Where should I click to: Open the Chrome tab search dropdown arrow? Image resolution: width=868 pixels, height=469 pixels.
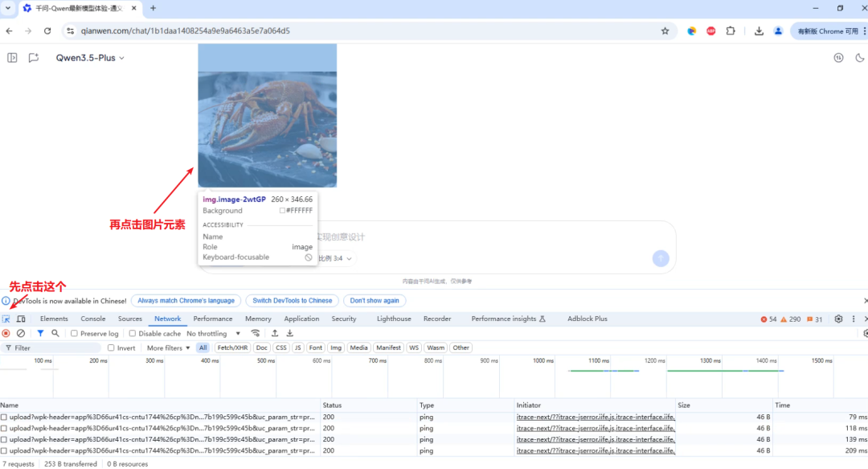[8, 8]
